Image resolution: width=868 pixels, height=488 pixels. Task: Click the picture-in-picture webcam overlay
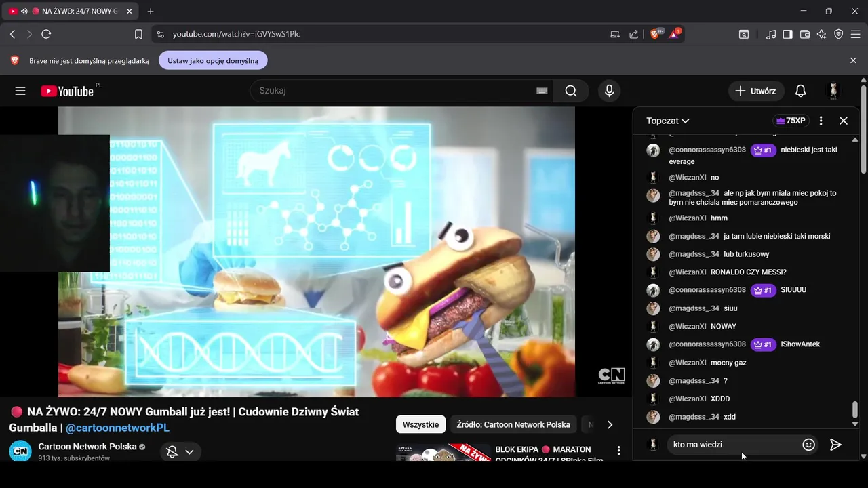55,203
